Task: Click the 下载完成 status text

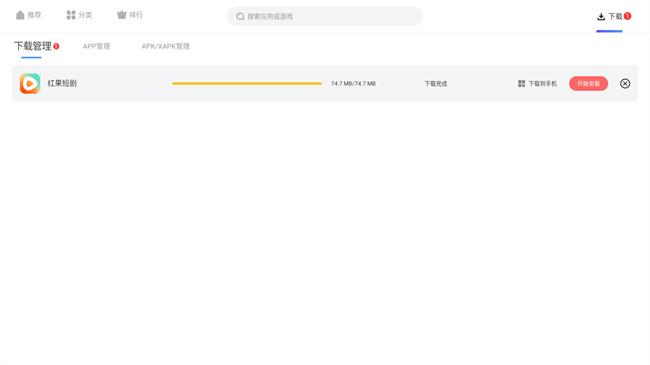Action: click(x=436, y=84)
